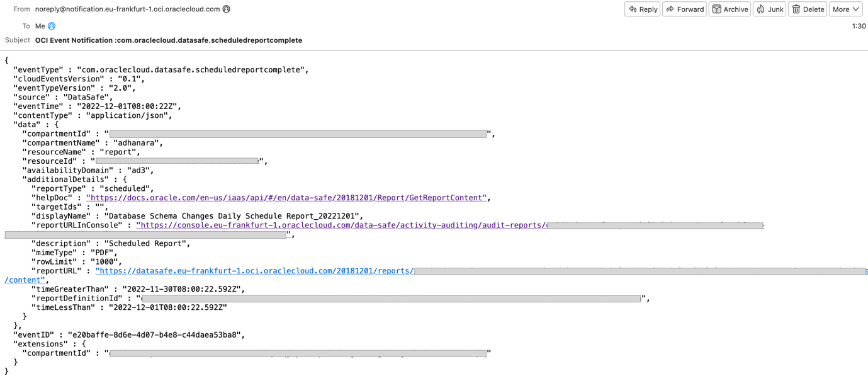Viewport: 868px width, 383px height.
Task: Forward this OCI notification email
Action: (684, 9)
